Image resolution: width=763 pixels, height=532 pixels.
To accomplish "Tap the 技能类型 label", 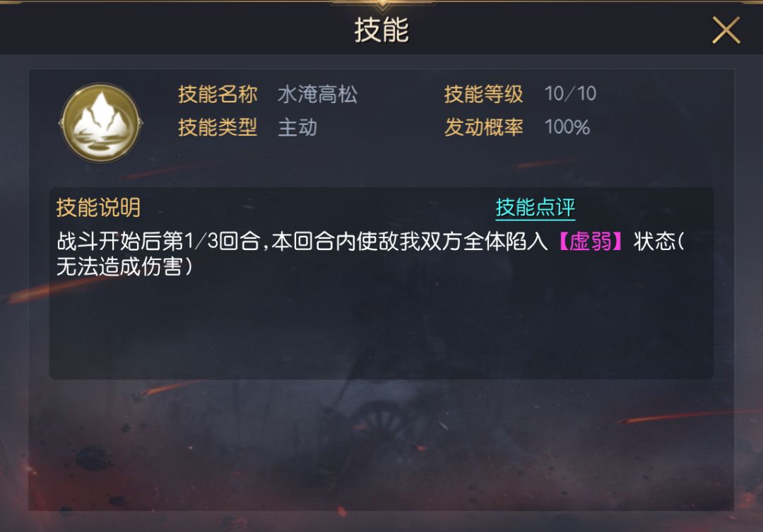I will pyautogui.click(x=218, y=127).
